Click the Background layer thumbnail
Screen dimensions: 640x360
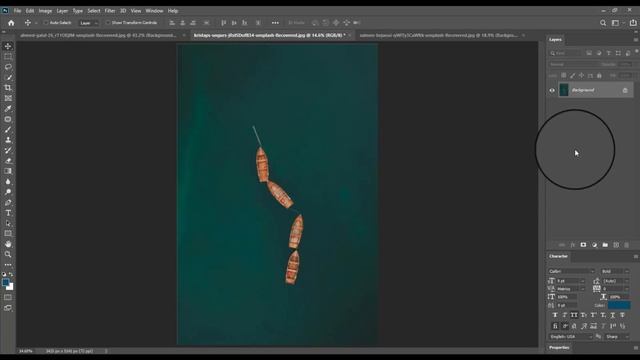[x=564, y=90]
